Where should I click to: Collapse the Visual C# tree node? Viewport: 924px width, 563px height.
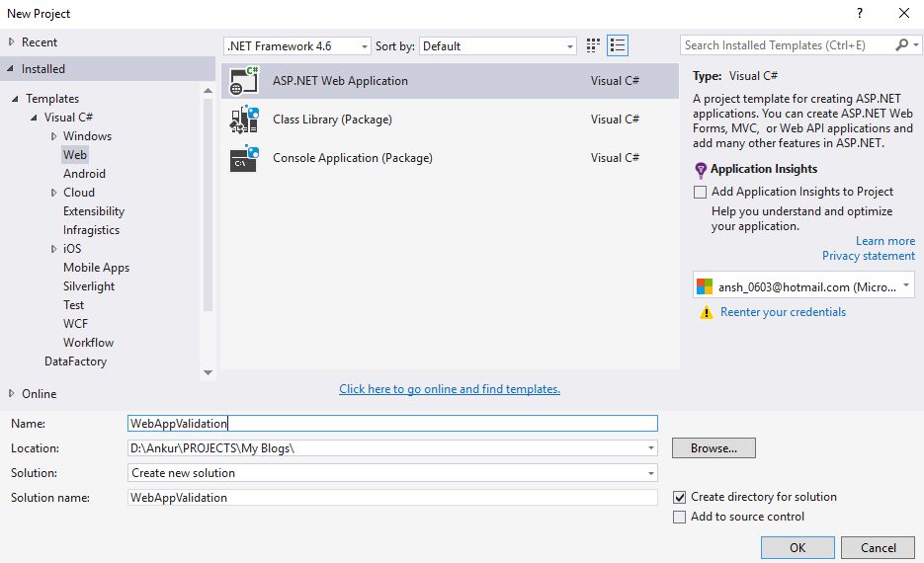tap(35, 118)
